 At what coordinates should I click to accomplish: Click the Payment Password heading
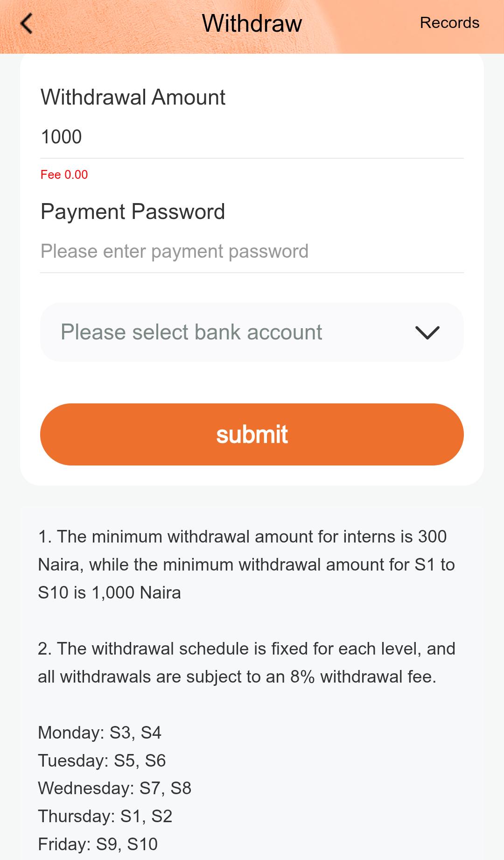point(133,211)
